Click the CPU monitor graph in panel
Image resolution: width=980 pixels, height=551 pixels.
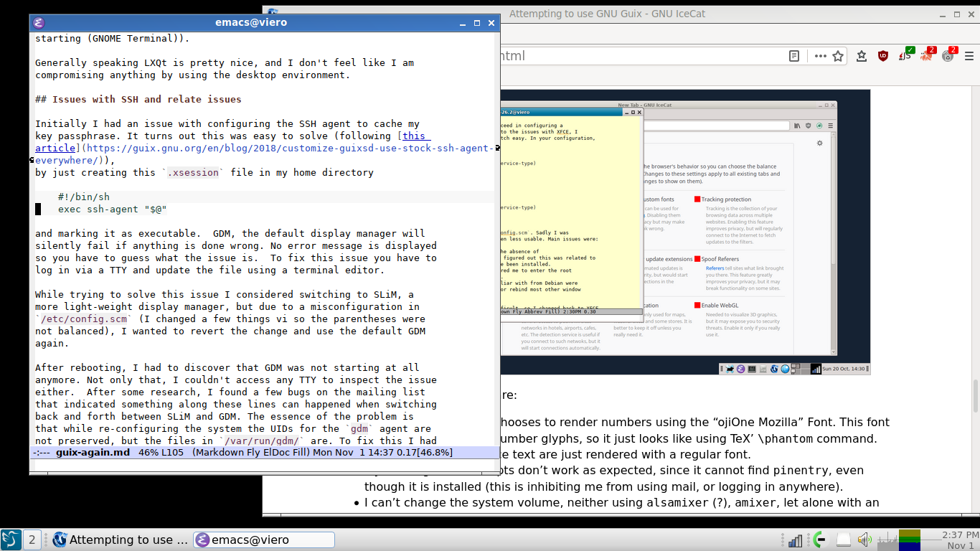click(887, 540)
